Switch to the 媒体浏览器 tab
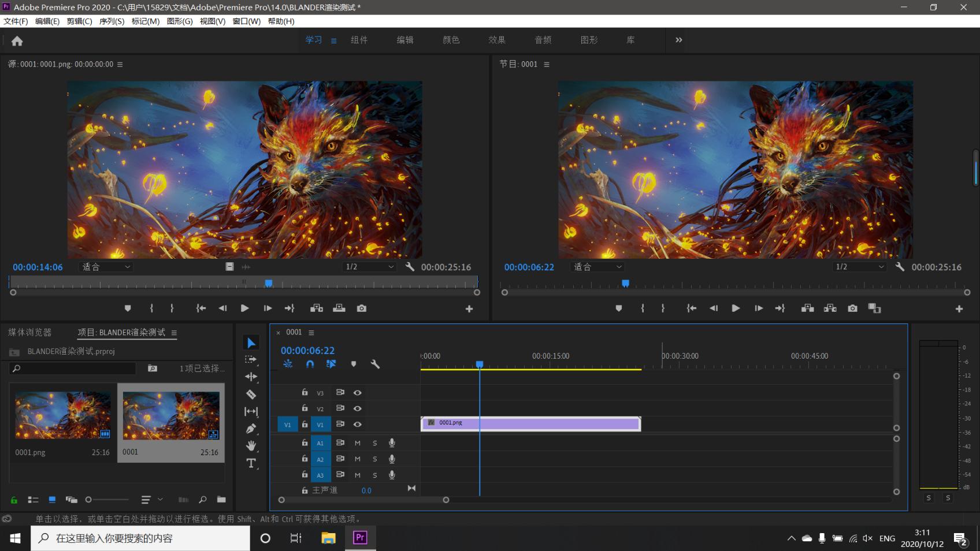 30,332
